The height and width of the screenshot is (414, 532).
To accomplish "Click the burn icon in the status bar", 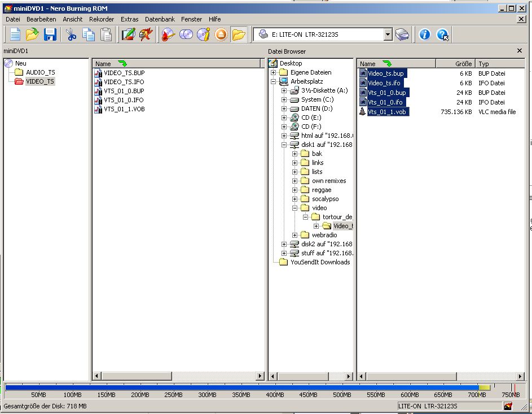I will coord(508,406).
